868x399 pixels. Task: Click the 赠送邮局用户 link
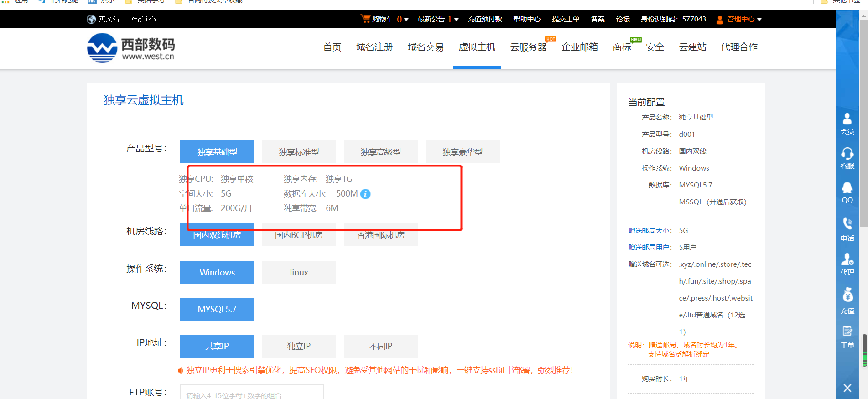click(649, 248)
